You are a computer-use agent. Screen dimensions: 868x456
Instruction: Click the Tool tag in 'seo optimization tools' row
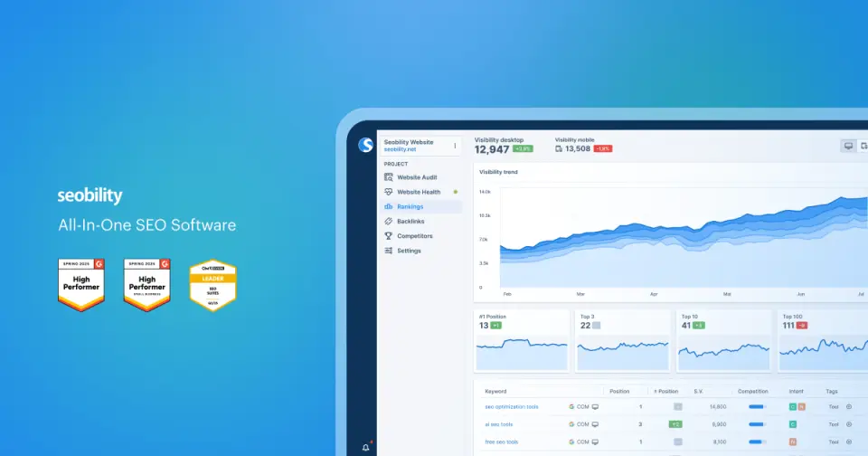834,406
